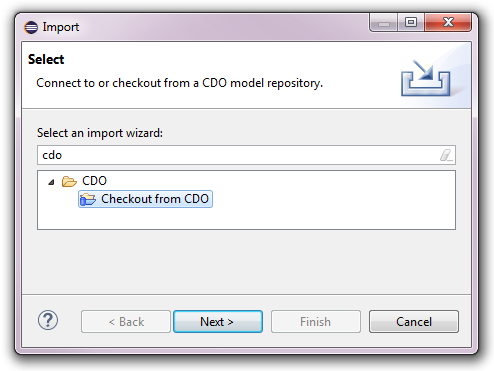Focus the wizard filter field containing cdo
The height and width of the screenshot is (371, 494).
(246, 155)
